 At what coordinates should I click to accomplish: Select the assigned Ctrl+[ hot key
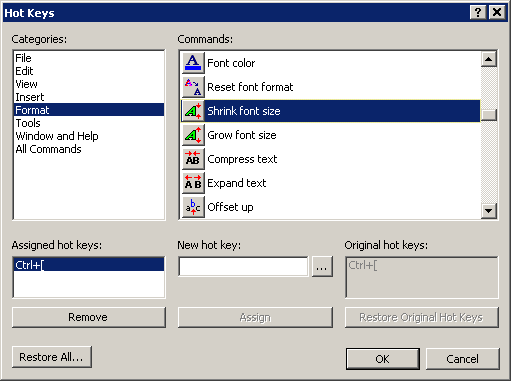click(89, 265)
